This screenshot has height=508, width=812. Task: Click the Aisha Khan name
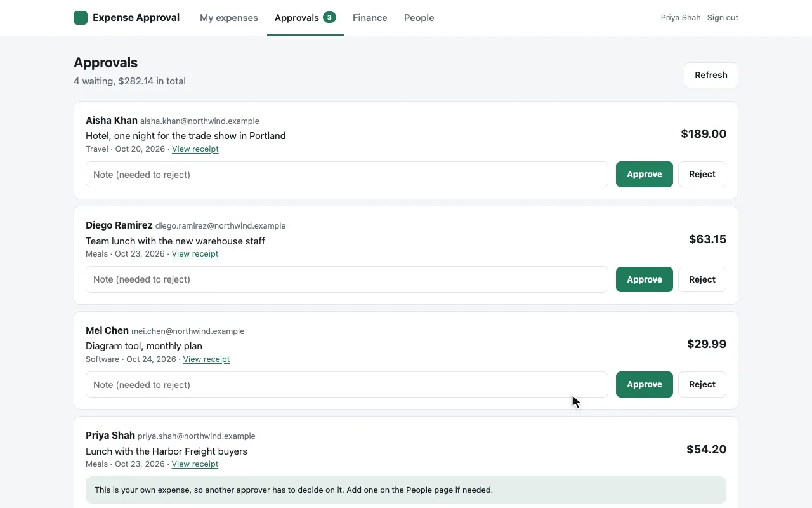coord(112,121)
